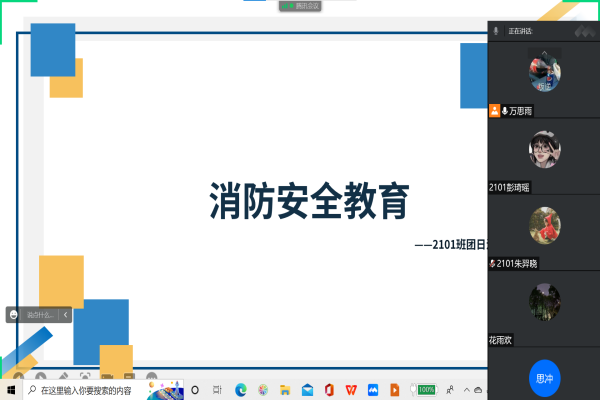
Task: Click the microphone icon beside 正在讲话
Action: coord(496,31)
